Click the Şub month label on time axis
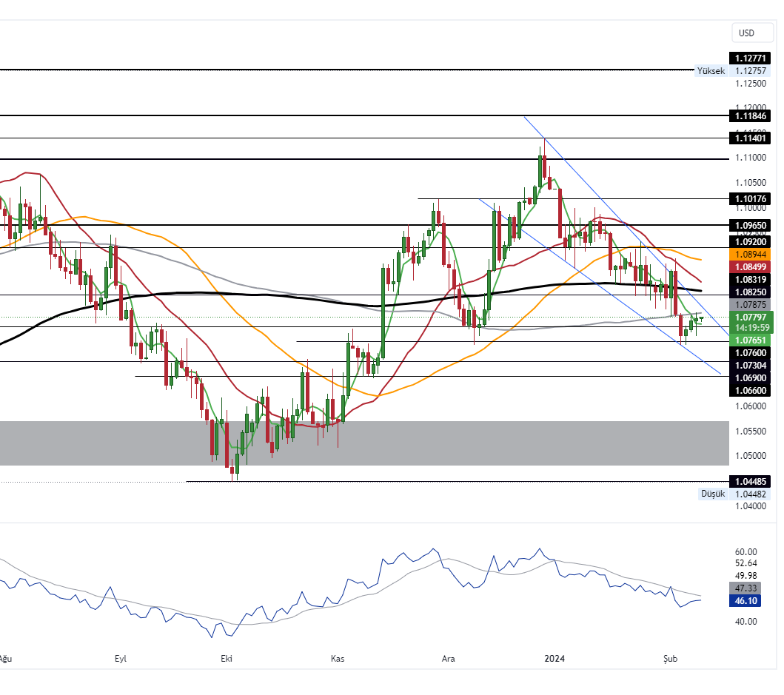784x695 pixels. point(671,658)
